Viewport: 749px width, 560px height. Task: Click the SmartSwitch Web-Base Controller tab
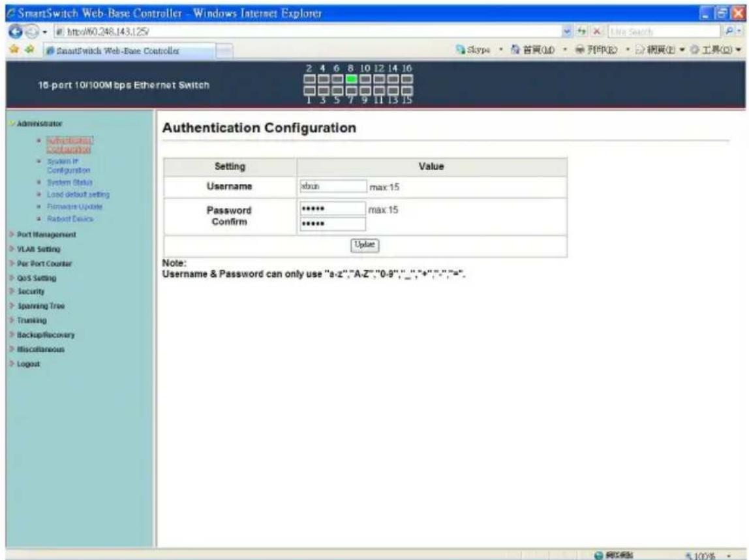click(x=129, y=51)
